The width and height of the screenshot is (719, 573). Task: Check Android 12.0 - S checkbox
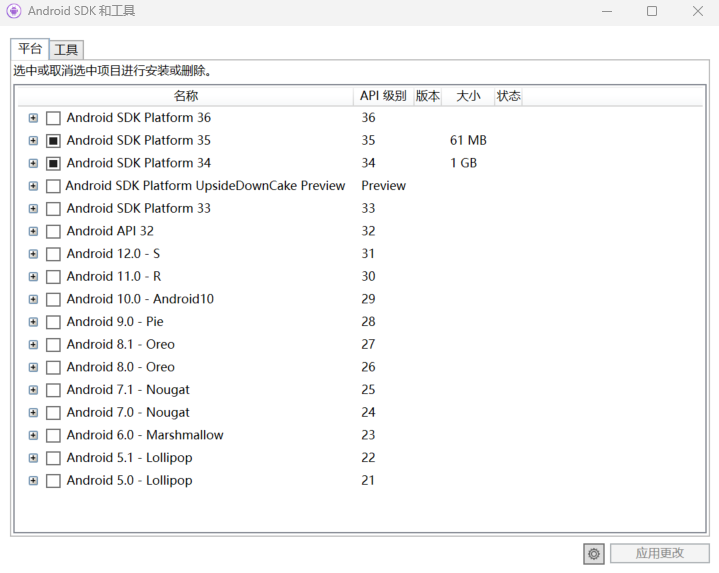pyautogui.click(x=53, y=254)
